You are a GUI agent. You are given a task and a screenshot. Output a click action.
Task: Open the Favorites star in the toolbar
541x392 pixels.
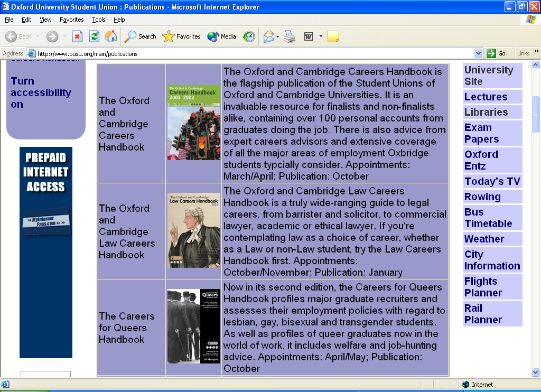pos(182,36)
